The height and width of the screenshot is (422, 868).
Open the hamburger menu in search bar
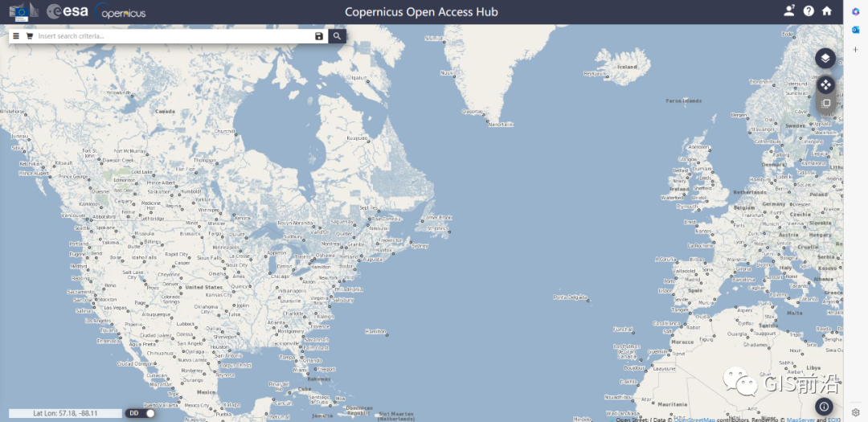tap(16, 36)
